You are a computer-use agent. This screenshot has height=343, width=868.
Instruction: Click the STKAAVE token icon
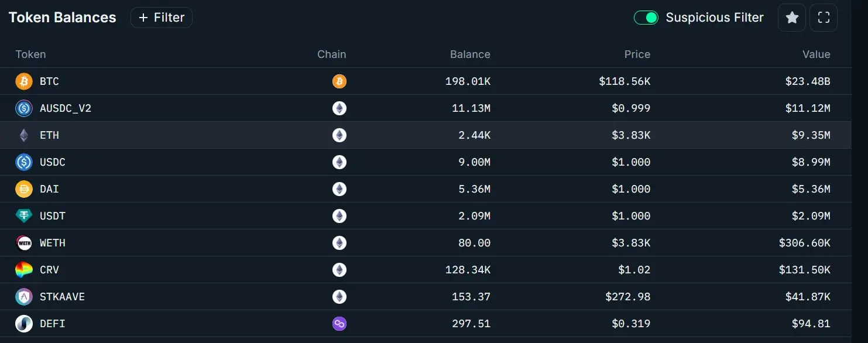click(x=24, y=297)
